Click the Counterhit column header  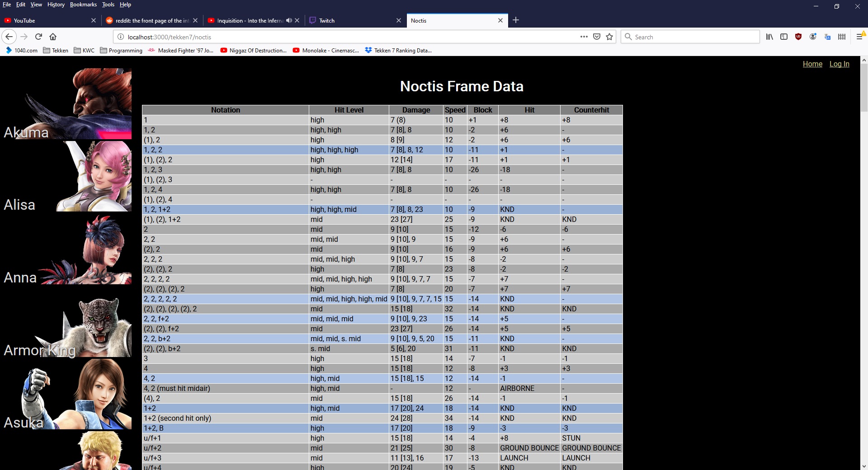coord(591,110)
